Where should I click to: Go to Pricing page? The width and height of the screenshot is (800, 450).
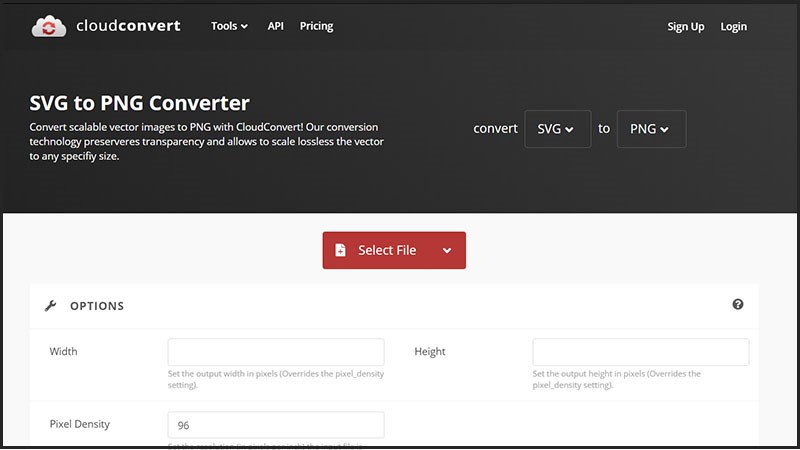point(316,26)
